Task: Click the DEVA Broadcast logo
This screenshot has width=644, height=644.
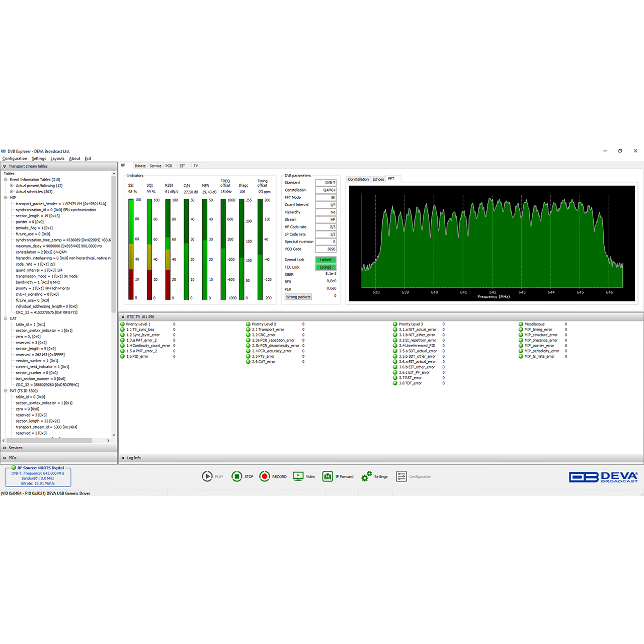Action: [x=603, y=477]
